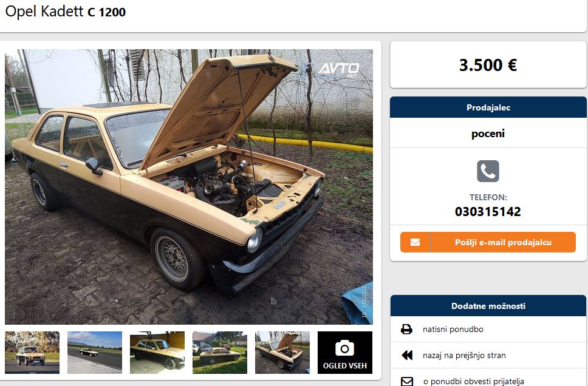This screenshot has height=386, width=588.
Task: Select o ponudbi obvesti prijatelja link
Action: pyautogui.click(x=474, y=382)
